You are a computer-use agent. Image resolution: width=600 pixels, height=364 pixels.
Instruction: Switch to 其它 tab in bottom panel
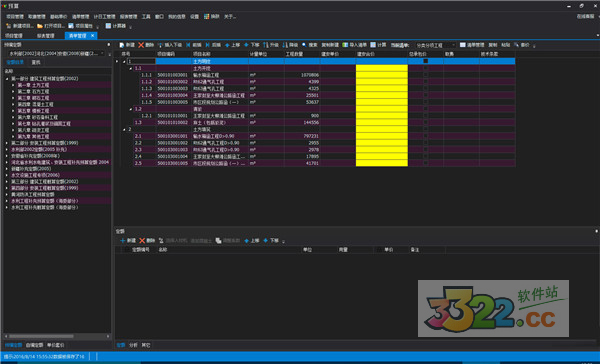tap(146, 345)
